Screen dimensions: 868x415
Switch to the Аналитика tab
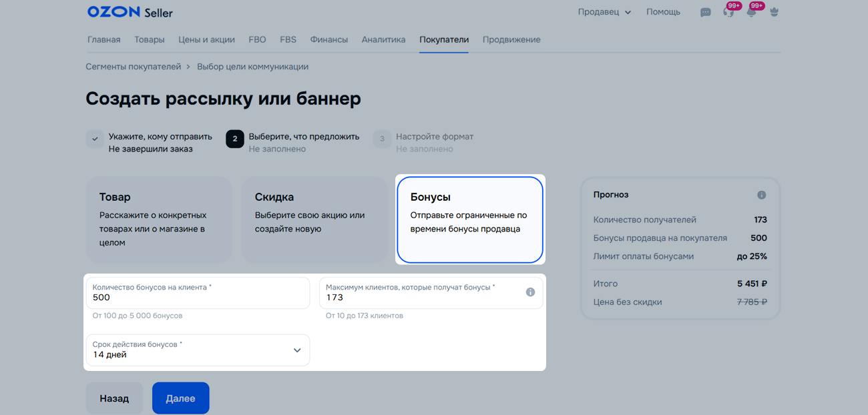383,39
